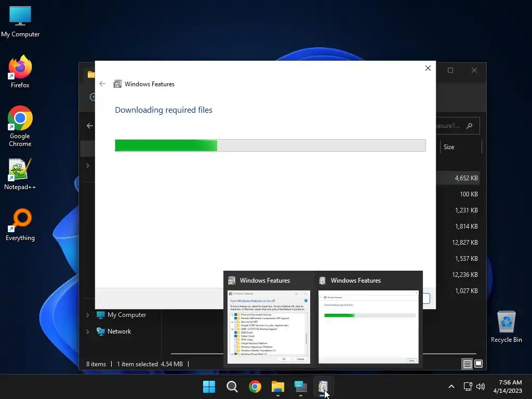Show hidden system tray icons
The width and height of the screenshot is (532, 399).
coord(451,387)
